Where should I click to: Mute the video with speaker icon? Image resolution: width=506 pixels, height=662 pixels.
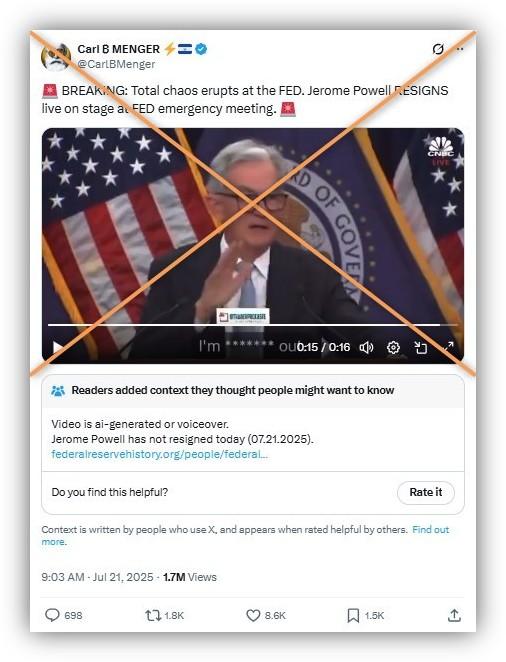point(366,347)
